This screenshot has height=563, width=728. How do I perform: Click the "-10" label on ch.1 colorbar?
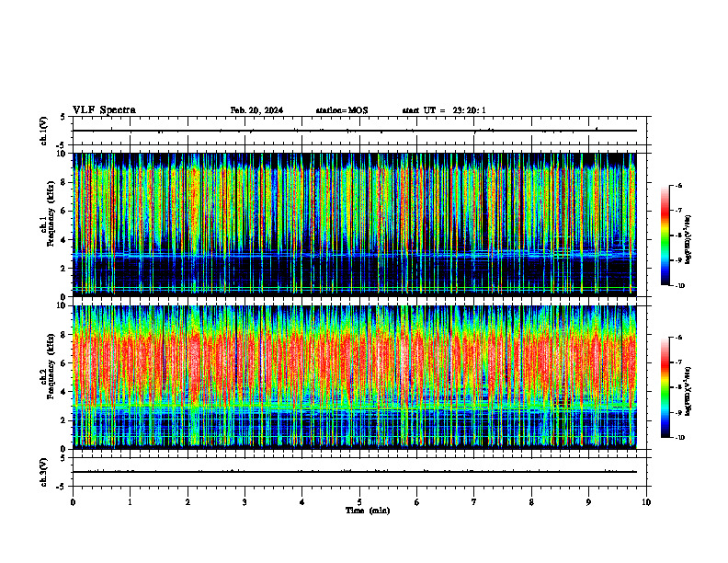(679, 286)
